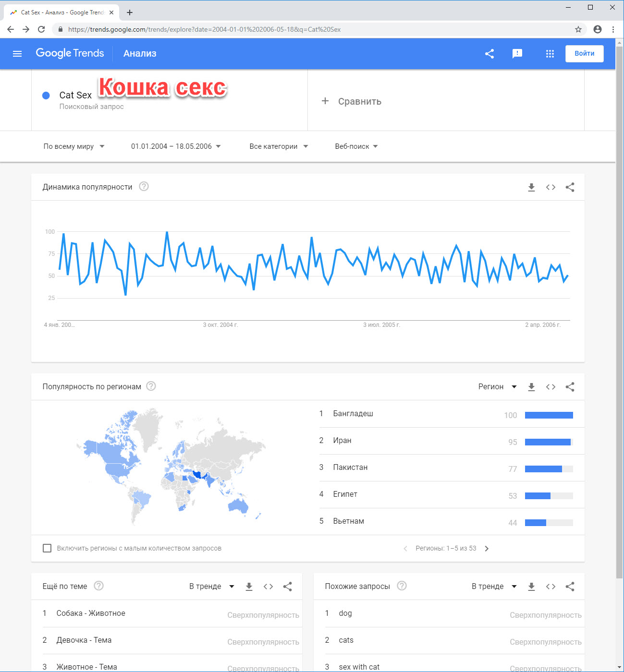This screenshot has height=672, width=624.
Task: Open the Все категории dropdown
Action: click(279, 146)
